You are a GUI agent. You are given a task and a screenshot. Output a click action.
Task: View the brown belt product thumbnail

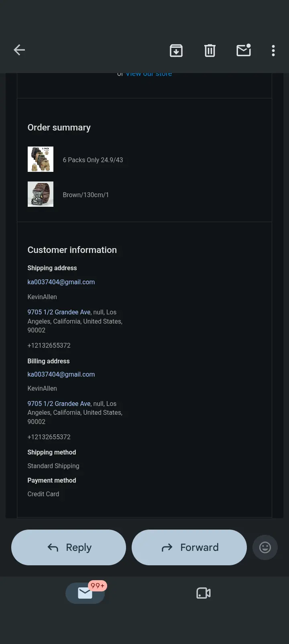click(41, 194)
